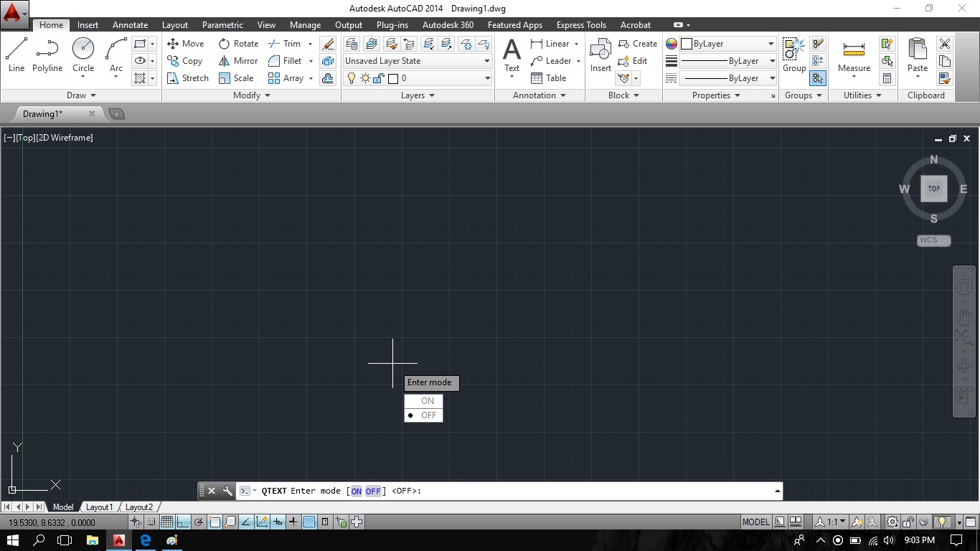Apply the Fillet tool
Image resolution: width=980 pixels, height=551 pixels.
pos(285,61)
